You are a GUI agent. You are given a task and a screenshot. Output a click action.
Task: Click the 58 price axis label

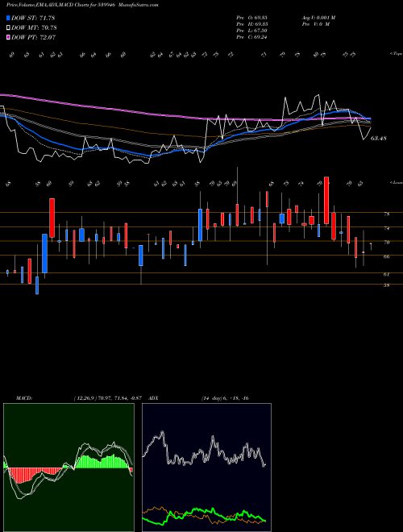(386, 285)
